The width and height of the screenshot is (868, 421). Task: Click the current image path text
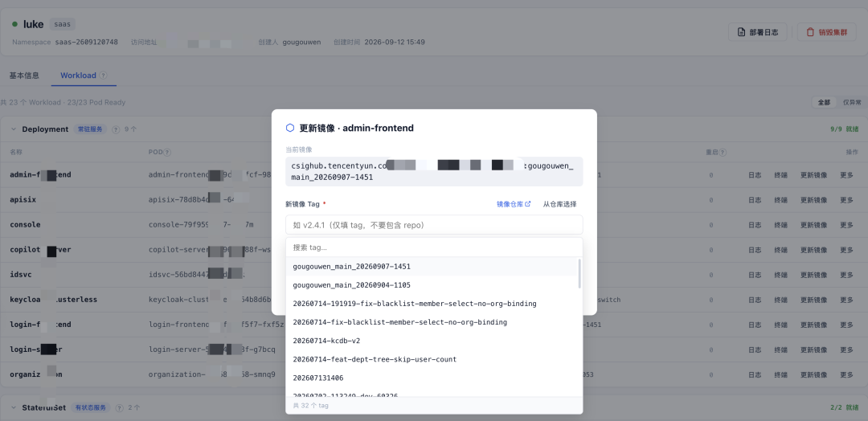(434, 171)
